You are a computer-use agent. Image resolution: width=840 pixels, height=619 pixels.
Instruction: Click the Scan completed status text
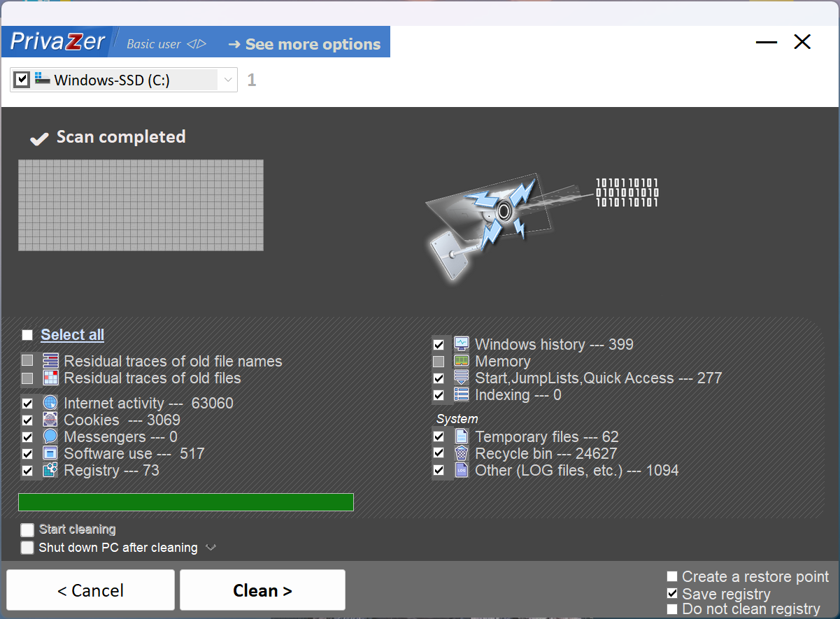[x=121, y=136]
